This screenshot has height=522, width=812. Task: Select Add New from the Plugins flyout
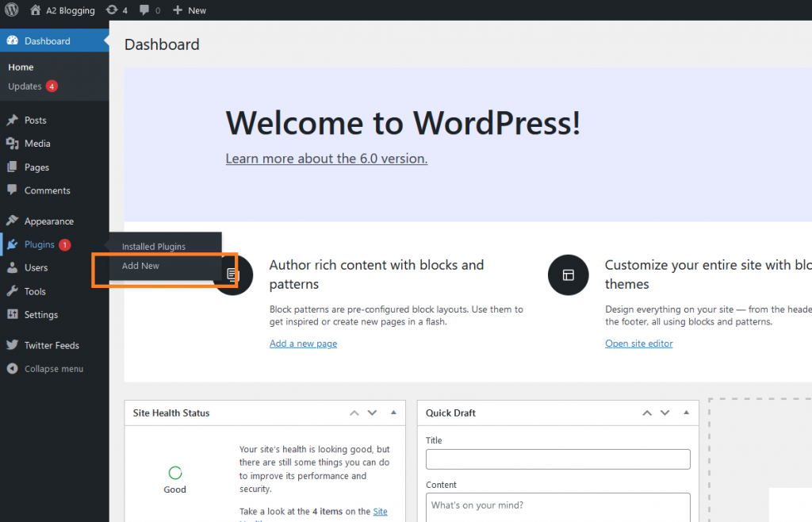(x=140, y=266)
